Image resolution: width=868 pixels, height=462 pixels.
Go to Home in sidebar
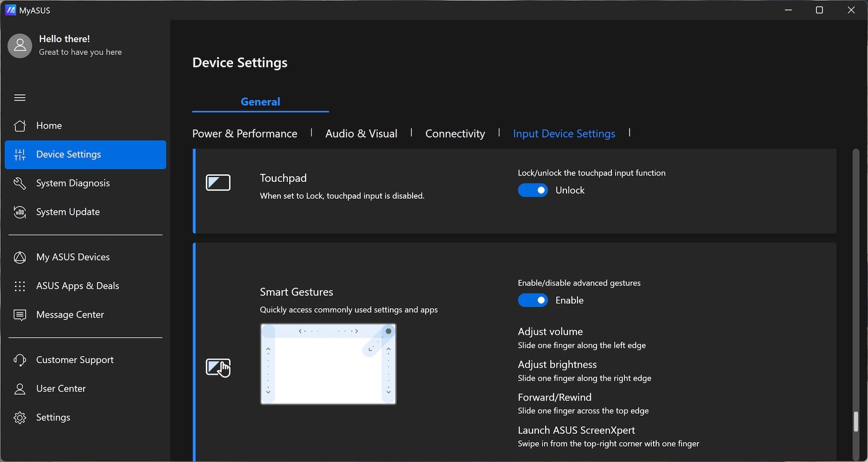click(85, 125)
